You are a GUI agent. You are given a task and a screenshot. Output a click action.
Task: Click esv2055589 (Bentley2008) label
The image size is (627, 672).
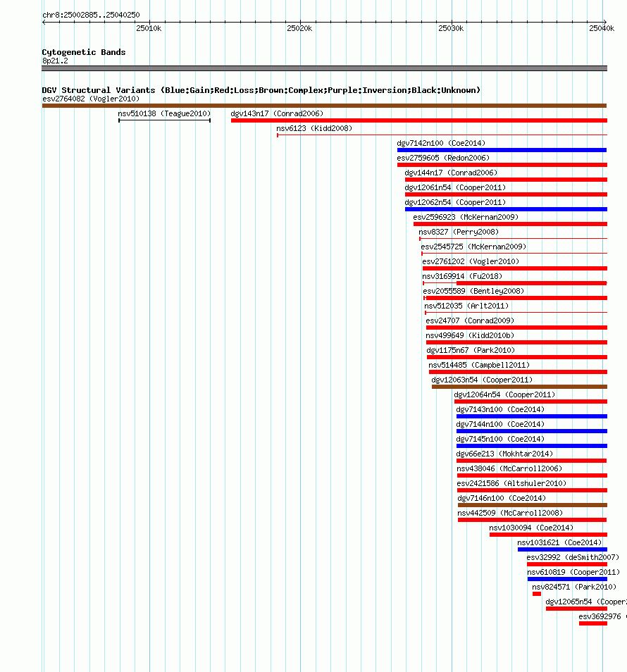[x=473, y=291]
